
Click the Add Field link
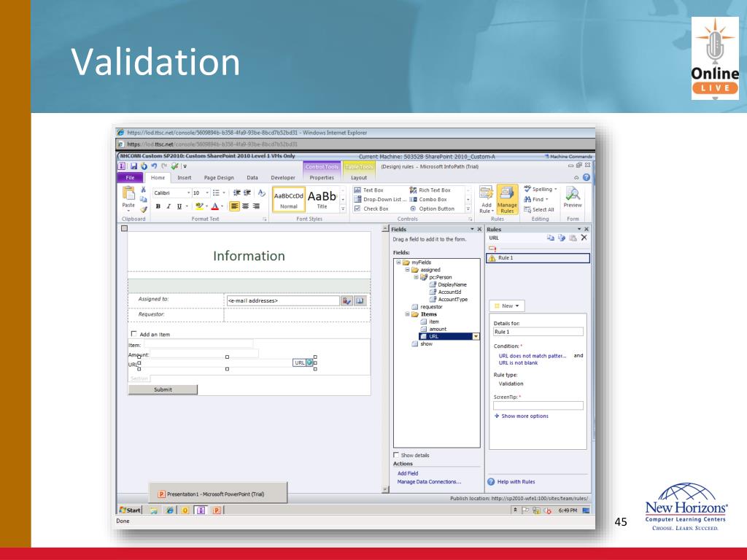point(408,473)
